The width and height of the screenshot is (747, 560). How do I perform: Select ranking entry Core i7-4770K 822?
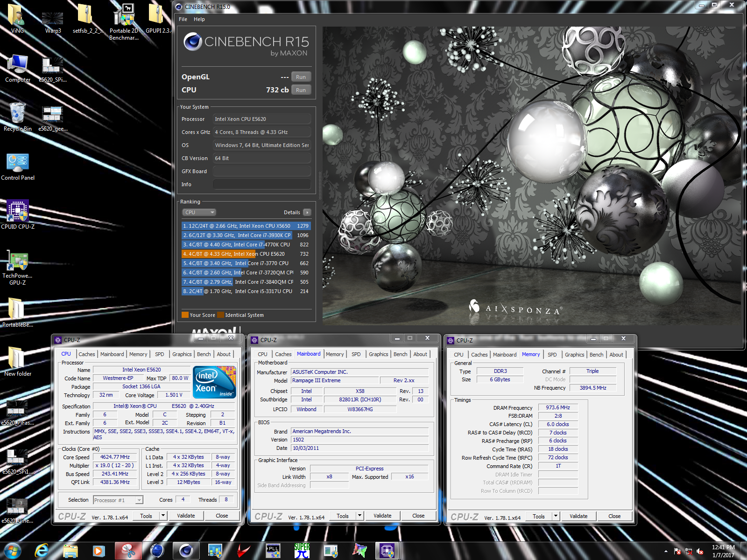pyautogui.click(x=246, y=245)
